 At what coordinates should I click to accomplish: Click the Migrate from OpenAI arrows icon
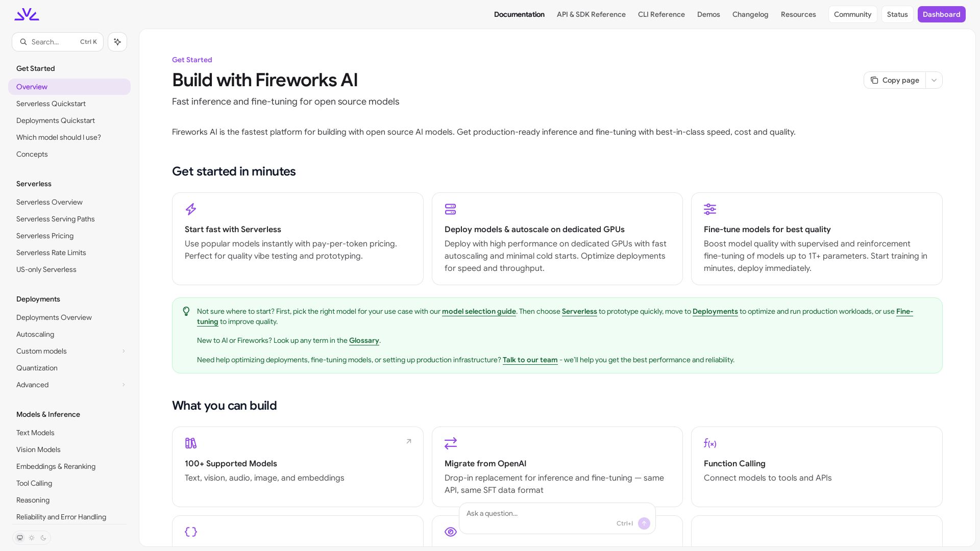[x=451, y=443]
